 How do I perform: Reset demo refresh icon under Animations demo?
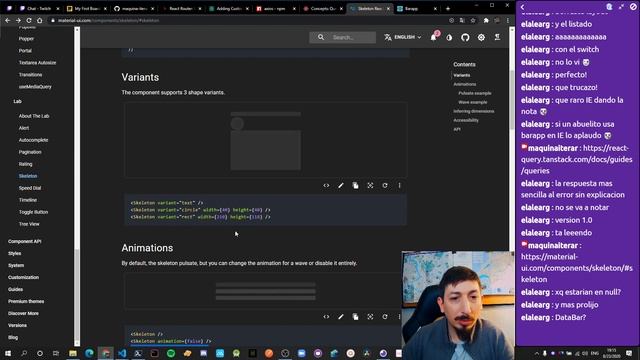385,317
